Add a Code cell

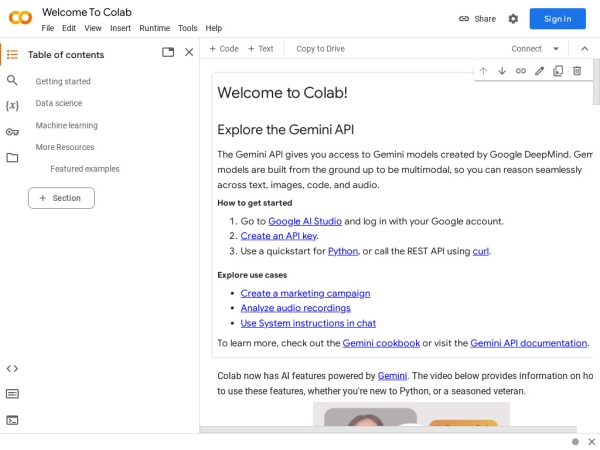pyautogui.click(x=224, y=49)
